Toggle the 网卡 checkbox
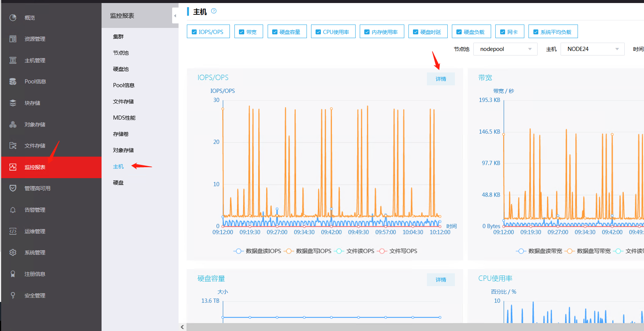The height and width of the screenshot is (331, 644). 502,32
